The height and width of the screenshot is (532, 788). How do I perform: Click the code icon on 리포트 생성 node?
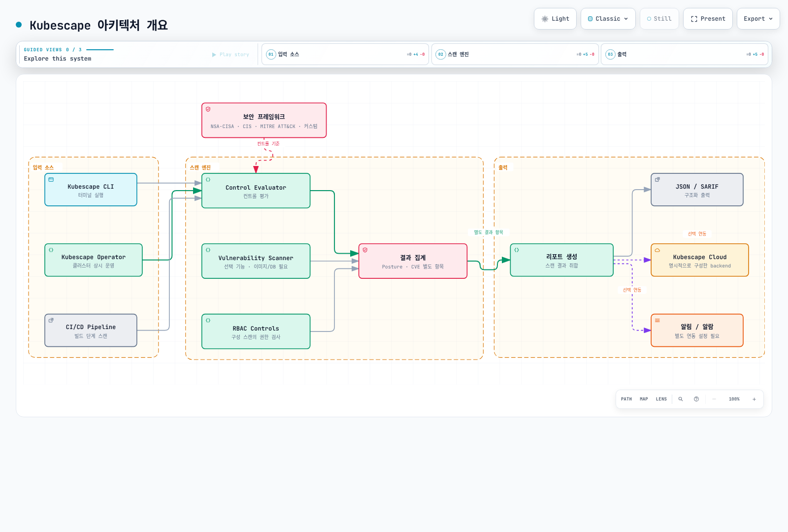tap(517, 250)
